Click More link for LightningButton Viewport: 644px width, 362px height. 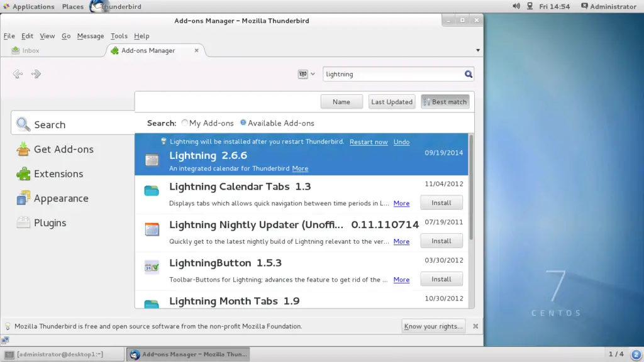point(401,280)
